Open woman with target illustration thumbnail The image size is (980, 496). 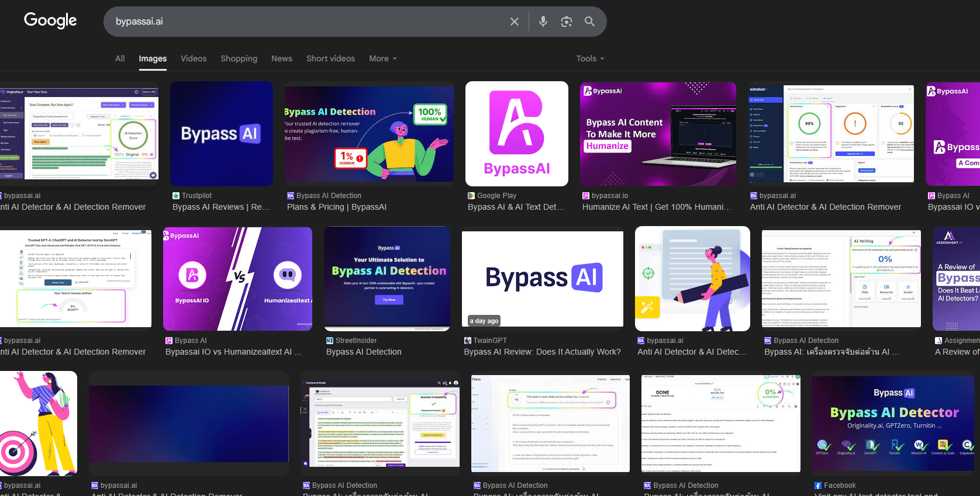(x=39, y=424)
